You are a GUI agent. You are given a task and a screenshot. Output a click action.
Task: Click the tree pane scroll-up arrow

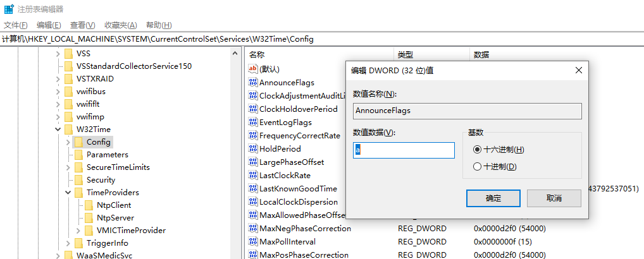pos(235,53)
